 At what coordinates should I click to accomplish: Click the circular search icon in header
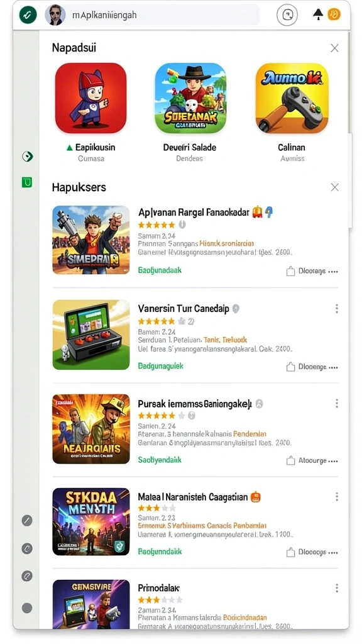point(287,15)
